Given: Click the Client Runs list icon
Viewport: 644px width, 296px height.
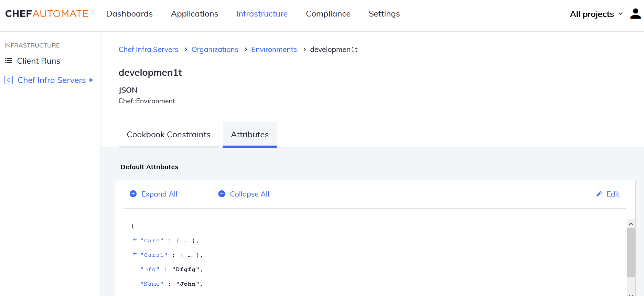Looking at the screenshot, I should point(9,61).
